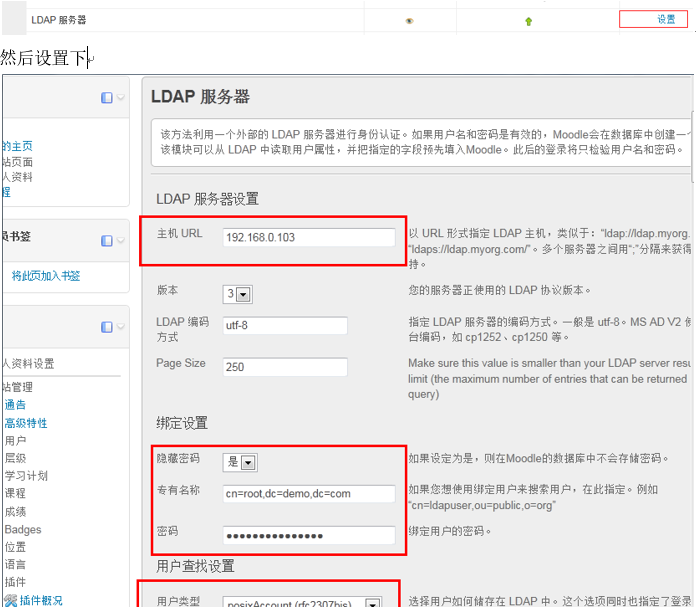Click dock icon in navigation block header
This screenshot has width=696, height=607.
(x=107, y=98)
